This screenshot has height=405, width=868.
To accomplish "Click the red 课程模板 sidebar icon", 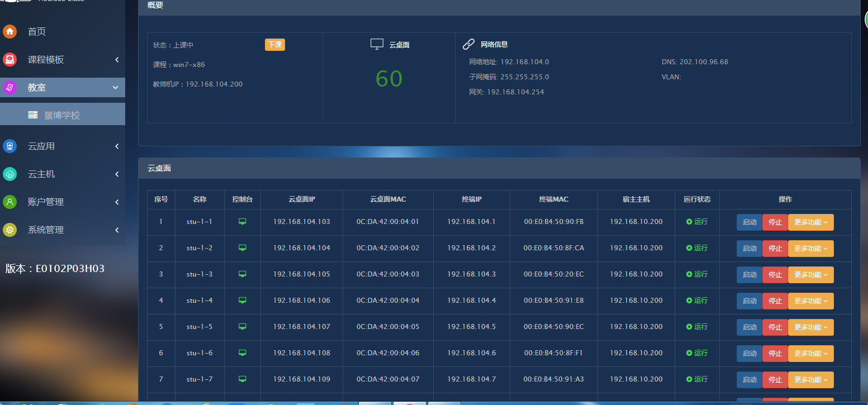I will pos(10,59).
